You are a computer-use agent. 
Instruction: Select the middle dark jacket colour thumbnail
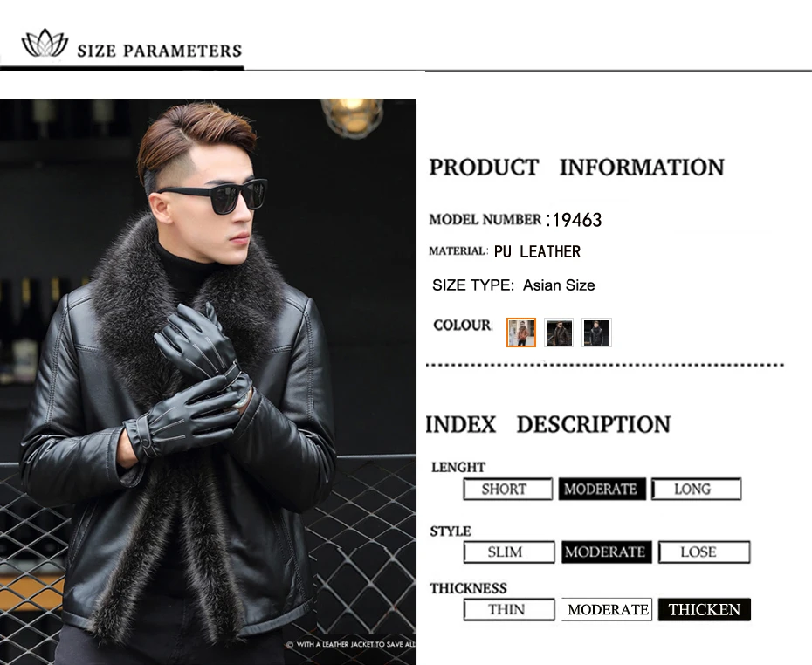coord(559,332)
